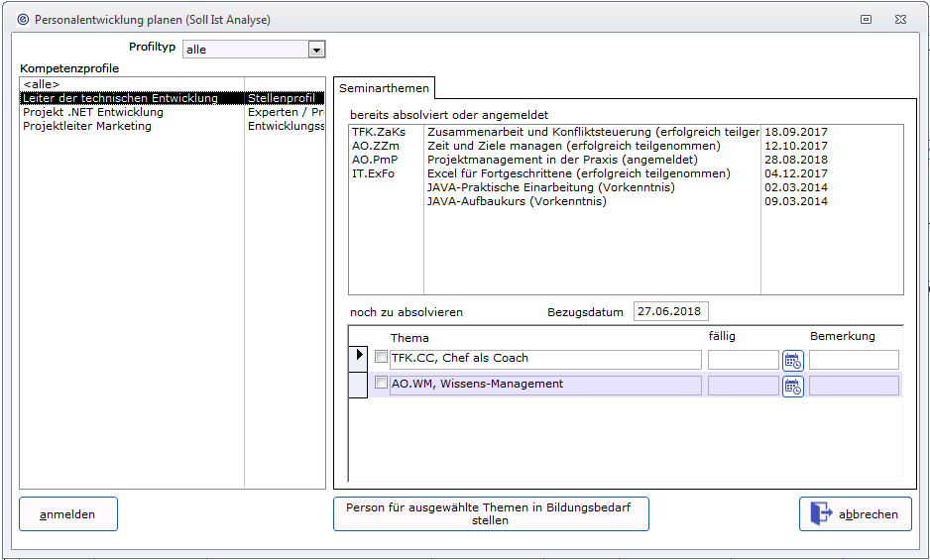Choose Projektleiter Marketing profile
This screenshot has height=560, width=930.
(87, 126)
